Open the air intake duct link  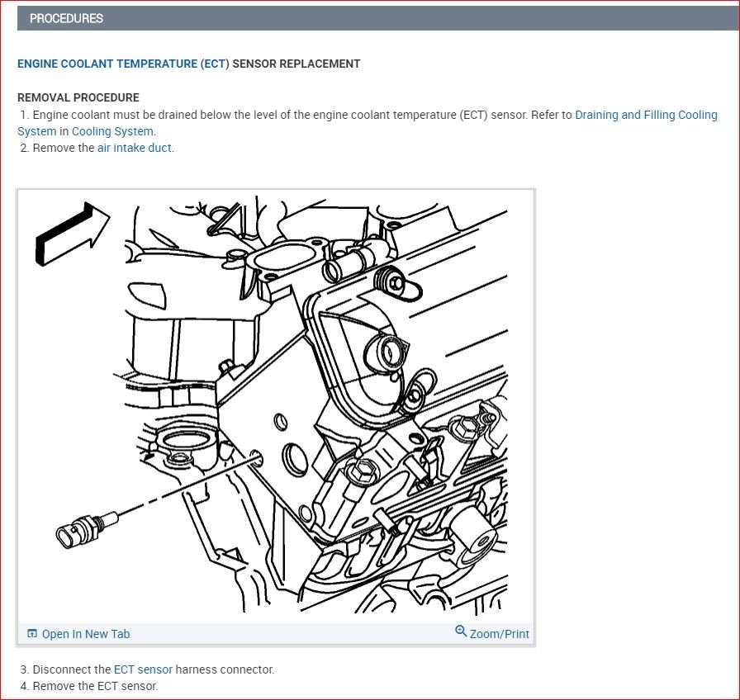click(135, 148)
